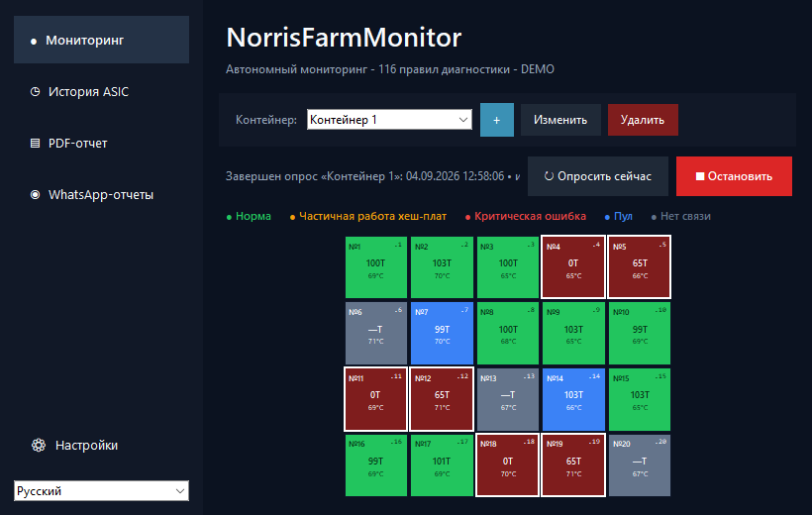This screenshot has width=812, height=515.
Task: Click the Изменить button
Action: 560,120
